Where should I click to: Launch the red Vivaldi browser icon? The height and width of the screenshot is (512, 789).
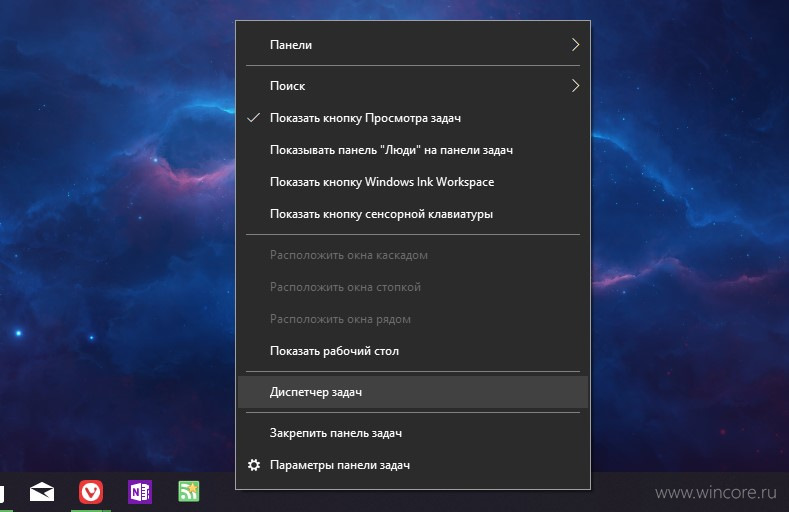click(91, 492)
